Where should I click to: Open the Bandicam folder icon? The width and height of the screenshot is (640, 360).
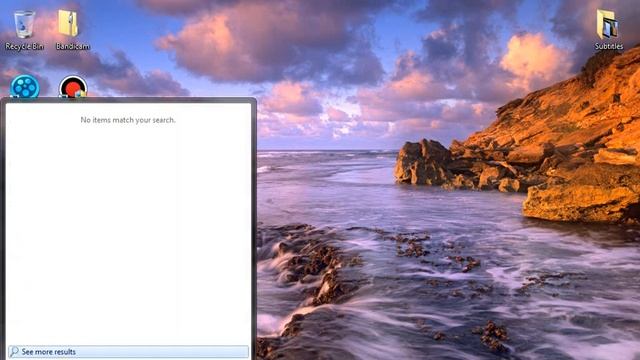tap(72, 30)
